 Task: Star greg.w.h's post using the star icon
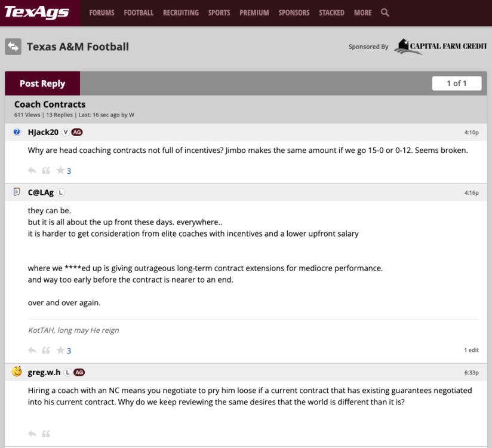61,434
